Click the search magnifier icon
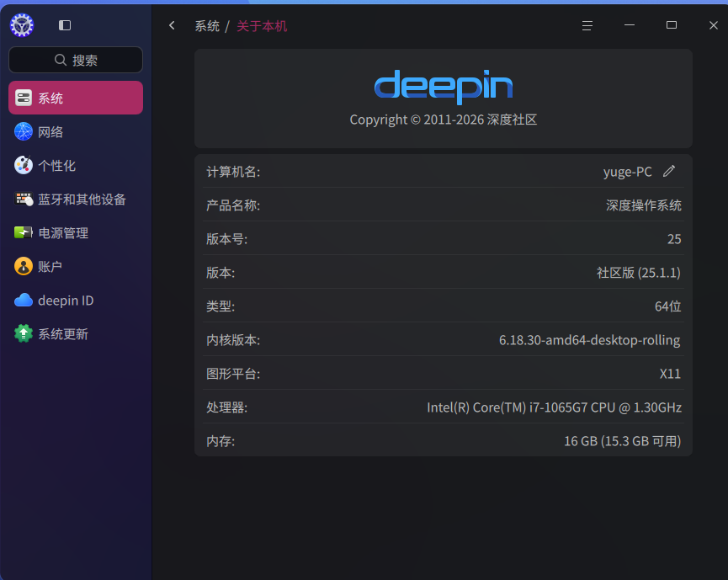The image size is (728, 580). pos(61,60)
